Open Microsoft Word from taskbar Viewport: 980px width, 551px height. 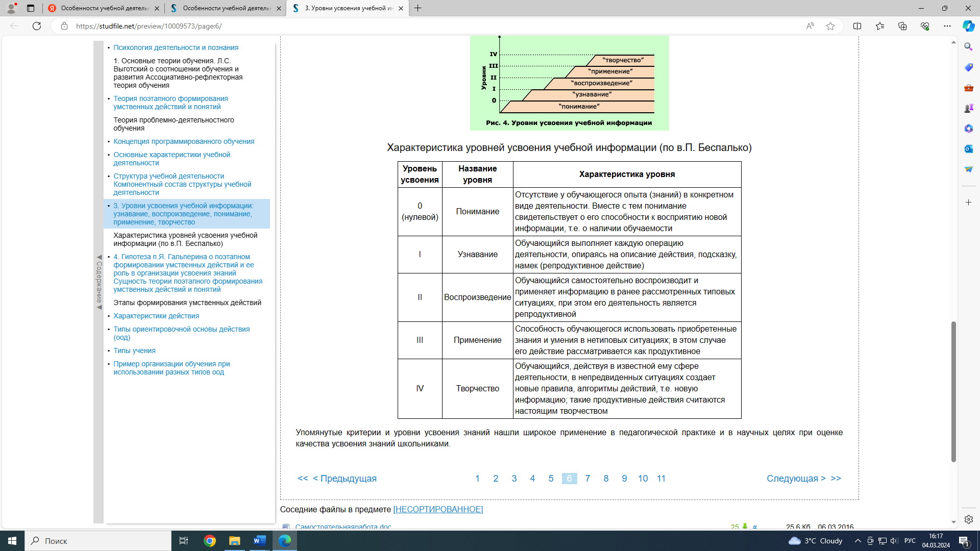coord(260,541)
